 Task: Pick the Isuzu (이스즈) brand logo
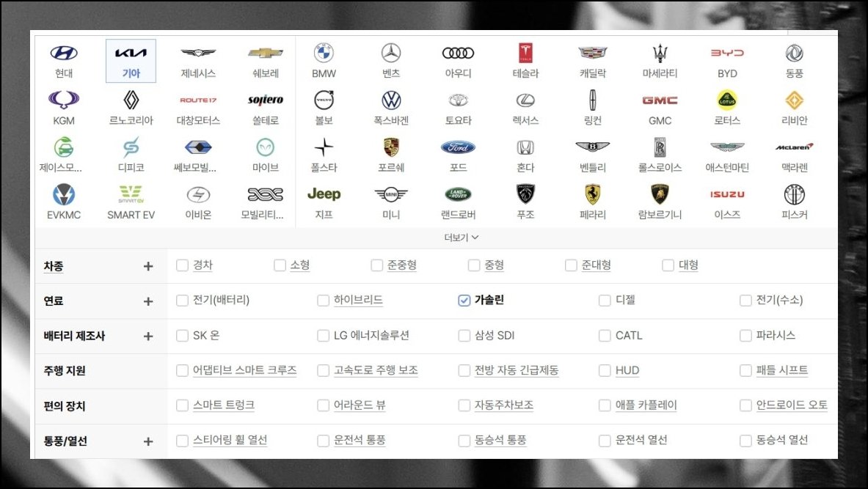(x=727, y=194)
